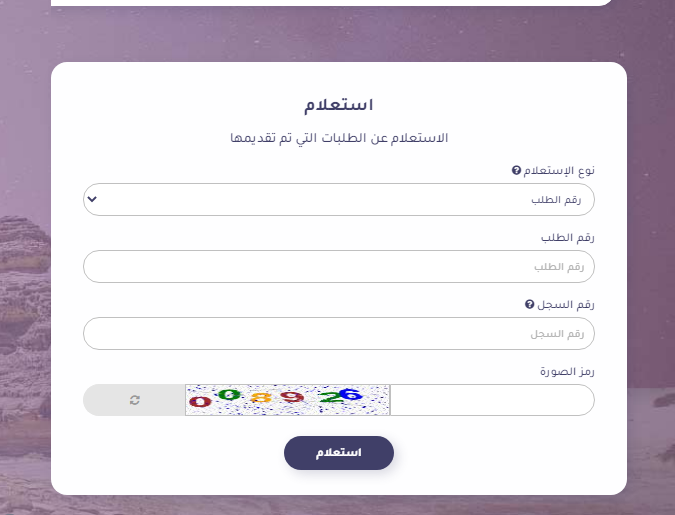
Task: Refresh the captcha image code
Action: [x=135, y=400]
